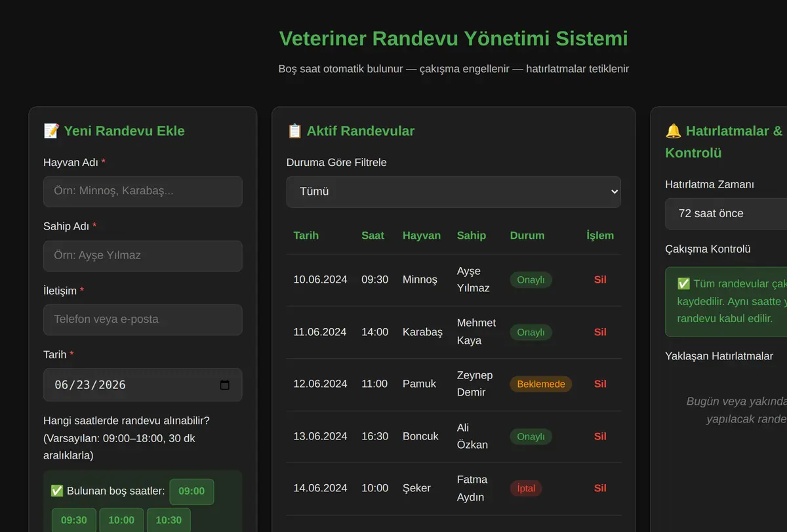Click the date 10.06.2024 cell
This screenshot has width=787, height=532.
coord(320,279)
